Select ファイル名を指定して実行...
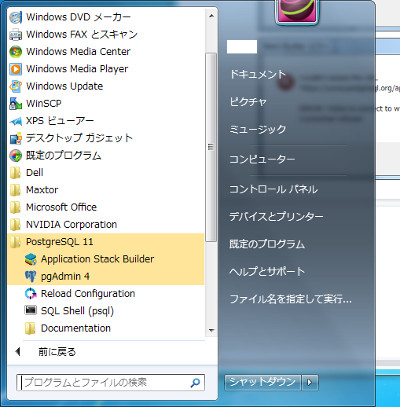 pyautogui.click(x=291, y=299)
